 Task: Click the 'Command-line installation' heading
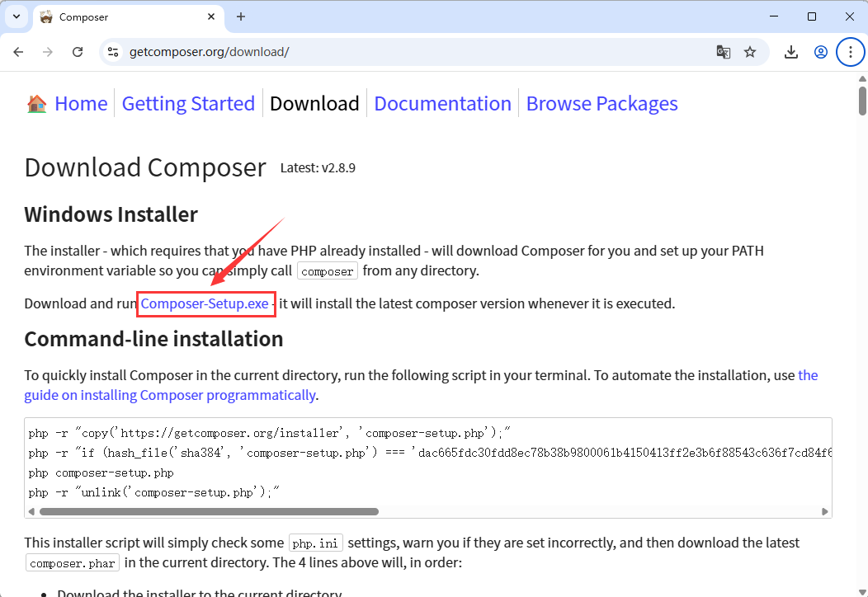click(x=153, y=339)
